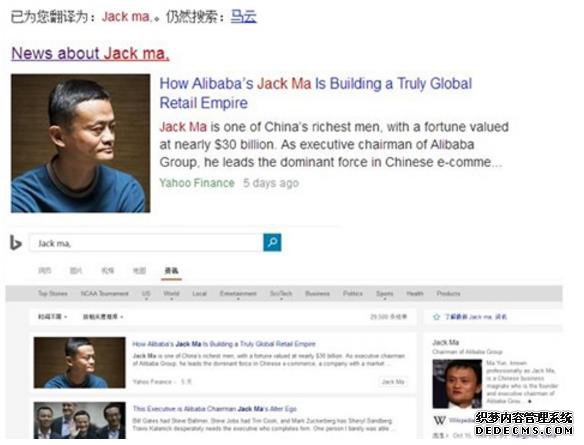The width and height of the screenshot is (584, 445).
Task: Click the 'News about Jack ma.' heading link
Action: click(91, 53)
